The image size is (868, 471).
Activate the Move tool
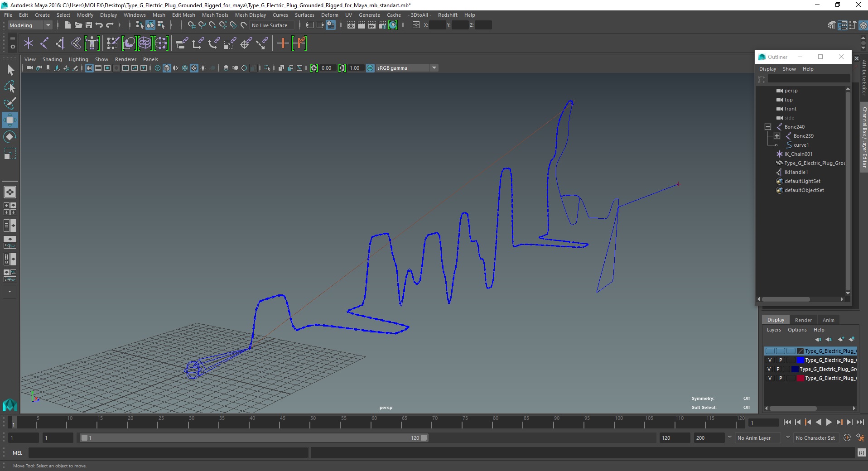tap(10, 120)
